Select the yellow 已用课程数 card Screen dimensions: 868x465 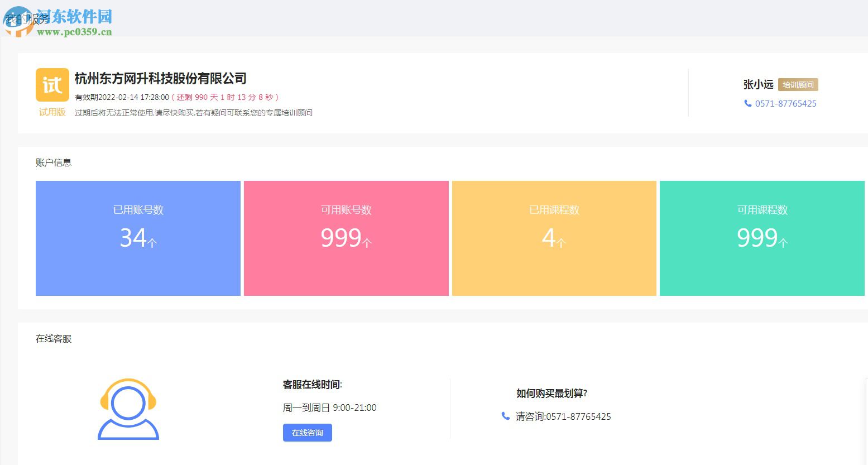point(554,238)
